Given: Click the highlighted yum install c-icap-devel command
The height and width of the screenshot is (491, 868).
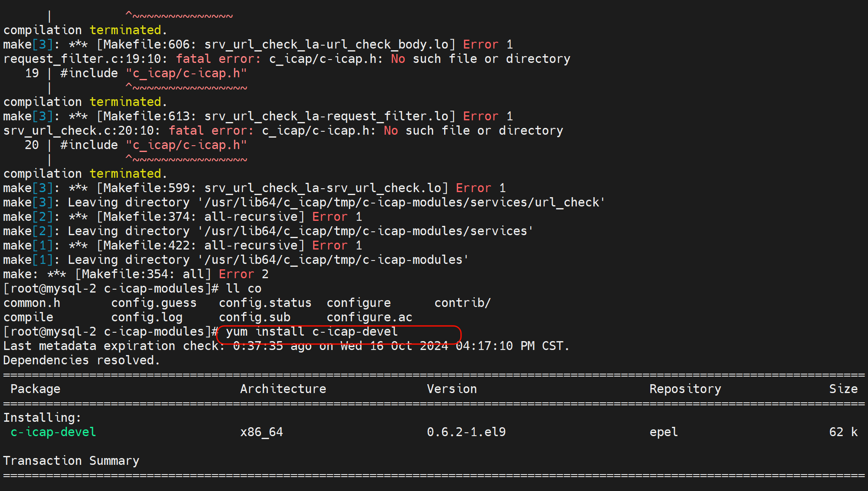Looking at the screenshot, I should tap(312, 332).
